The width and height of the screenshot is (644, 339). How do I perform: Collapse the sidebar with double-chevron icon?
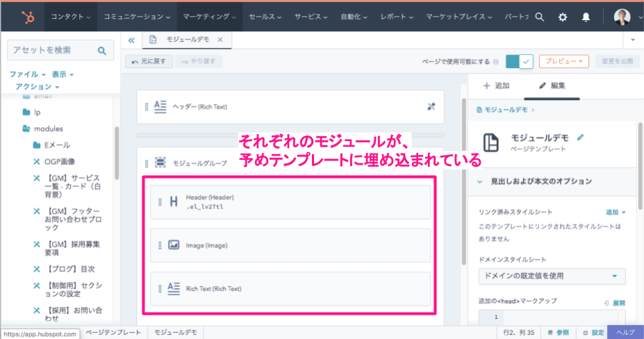[x=131, y=40]
